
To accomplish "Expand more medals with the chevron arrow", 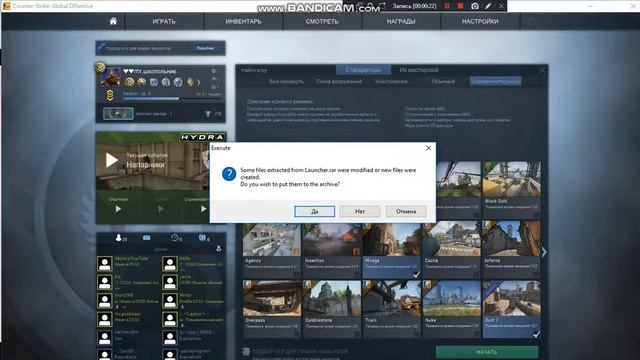I will tap(199, 82).
